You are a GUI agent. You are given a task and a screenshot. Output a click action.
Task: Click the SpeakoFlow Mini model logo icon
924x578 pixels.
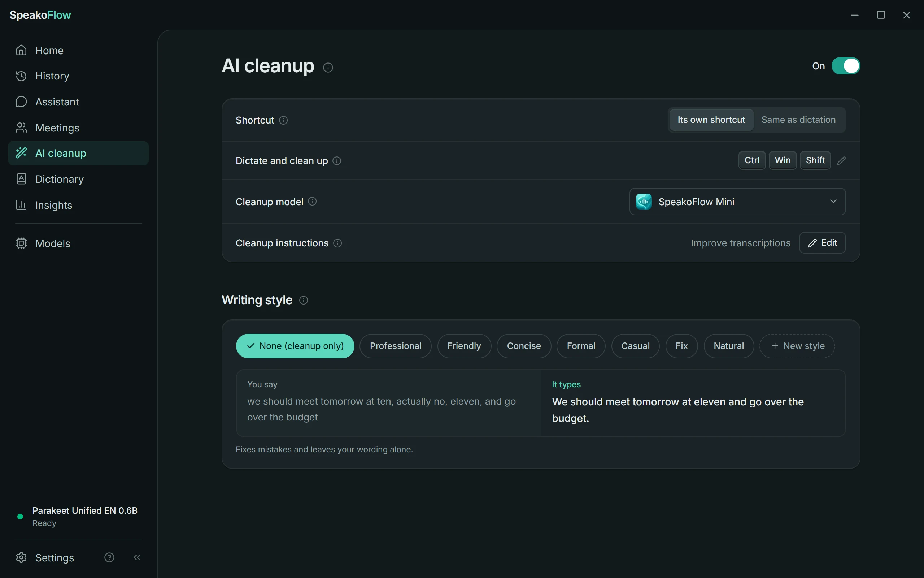click(x=644, y=202)
